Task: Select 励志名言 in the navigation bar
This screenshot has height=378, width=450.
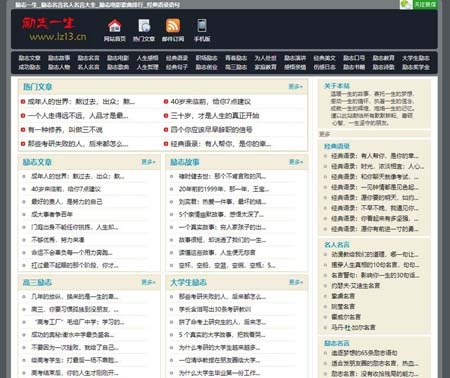Action: click(88, 58)
